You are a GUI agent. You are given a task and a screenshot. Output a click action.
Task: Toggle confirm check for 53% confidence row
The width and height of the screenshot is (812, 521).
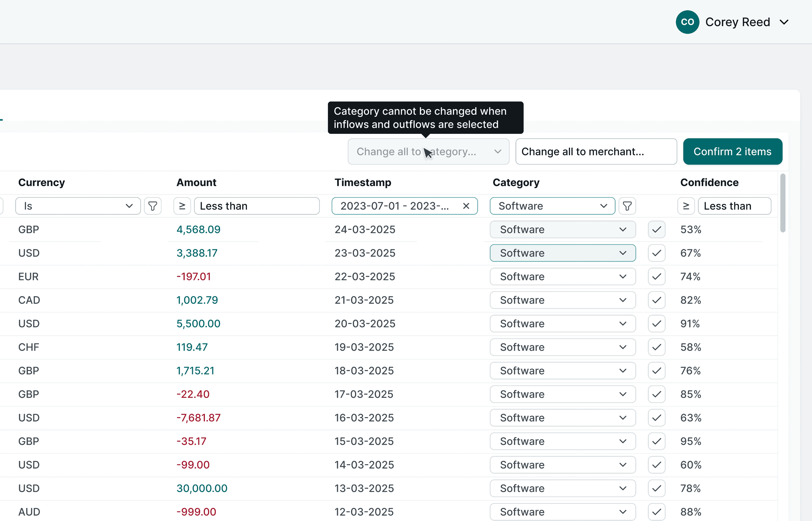656,230
